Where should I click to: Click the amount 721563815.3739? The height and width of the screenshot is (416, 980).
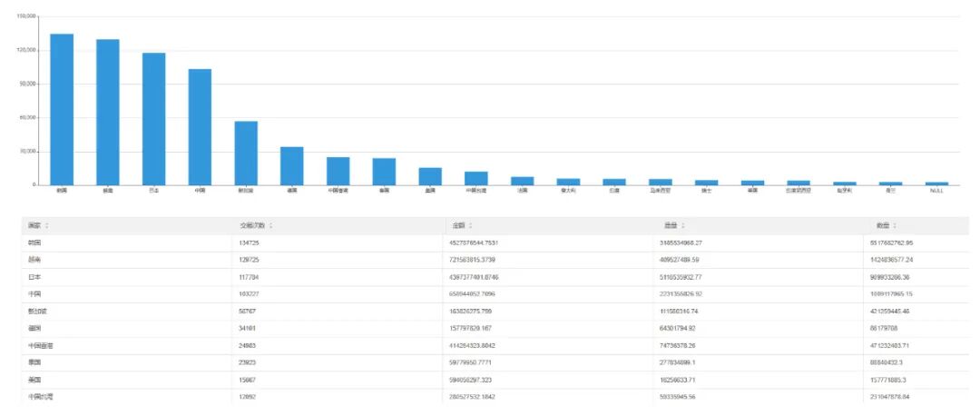474,259
